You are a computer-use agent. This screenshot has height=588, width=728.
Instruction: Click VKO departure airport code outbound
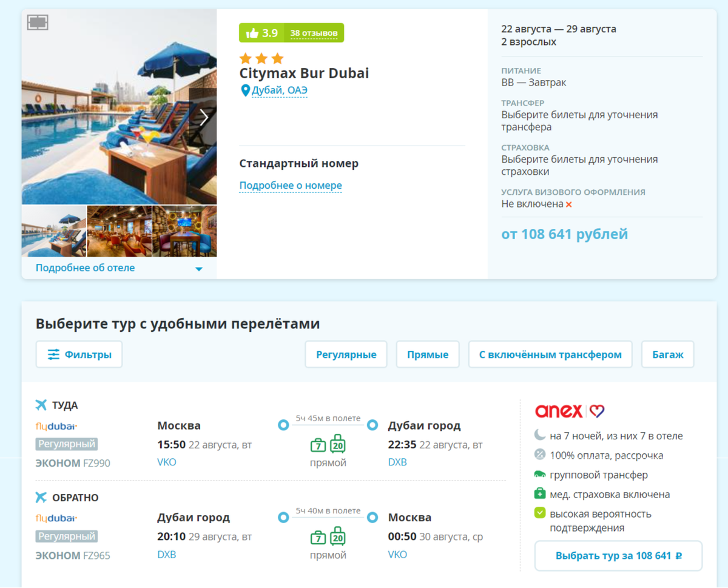coord(167,462)
